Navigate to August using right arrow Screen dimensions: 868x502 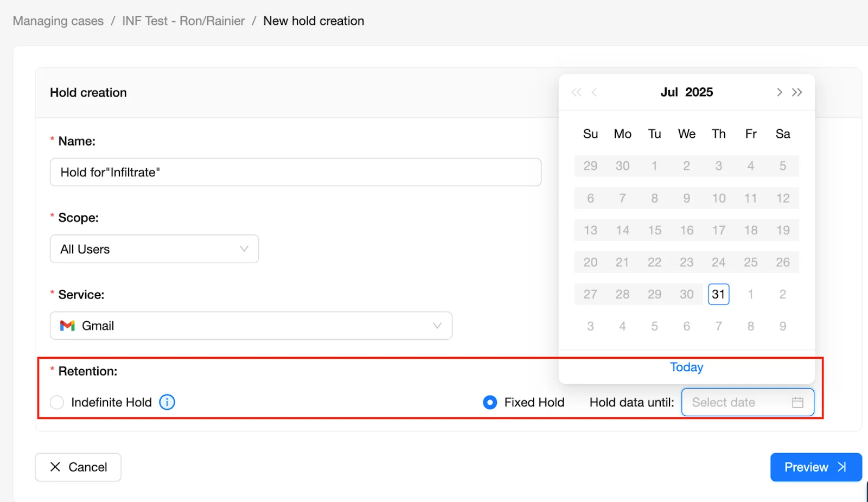[780, 92]
